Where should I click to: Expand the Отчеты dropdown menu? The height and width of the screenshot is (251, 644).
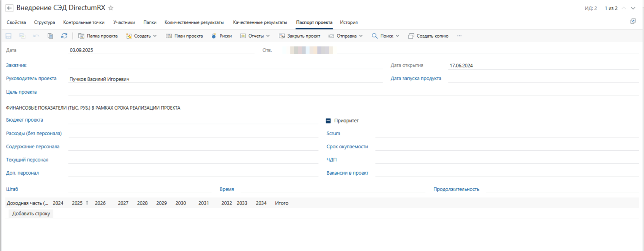[255, 36]
